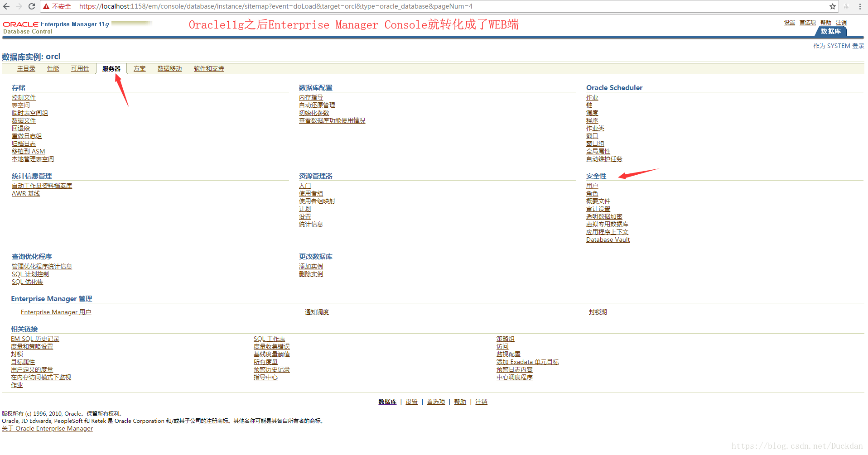868x455 pixels.
Task: Open 管理优化程序统计信息 link
Action: pyautogui.click(x=42, y=267)
